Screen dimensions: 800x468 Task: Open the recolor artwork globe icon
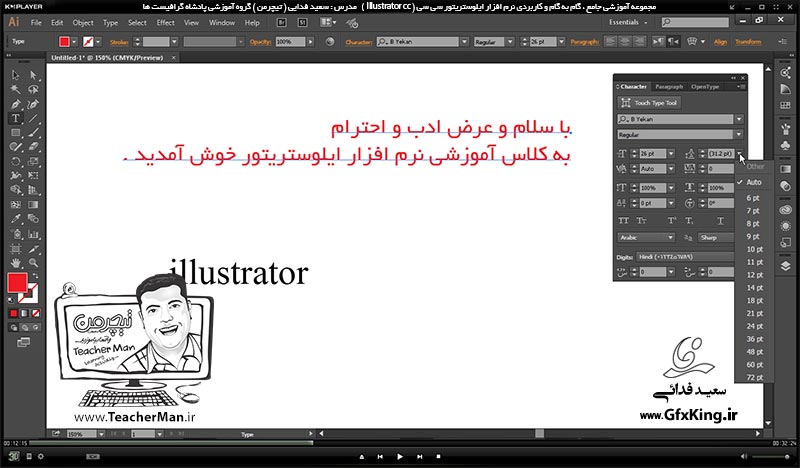[x=330, y=42]
